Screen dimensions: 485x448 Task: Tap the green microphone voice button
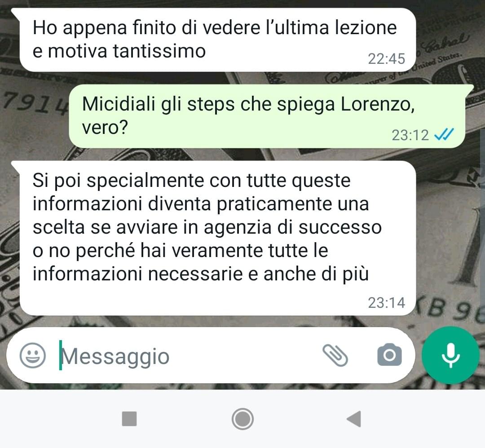(x=450, y=355)
